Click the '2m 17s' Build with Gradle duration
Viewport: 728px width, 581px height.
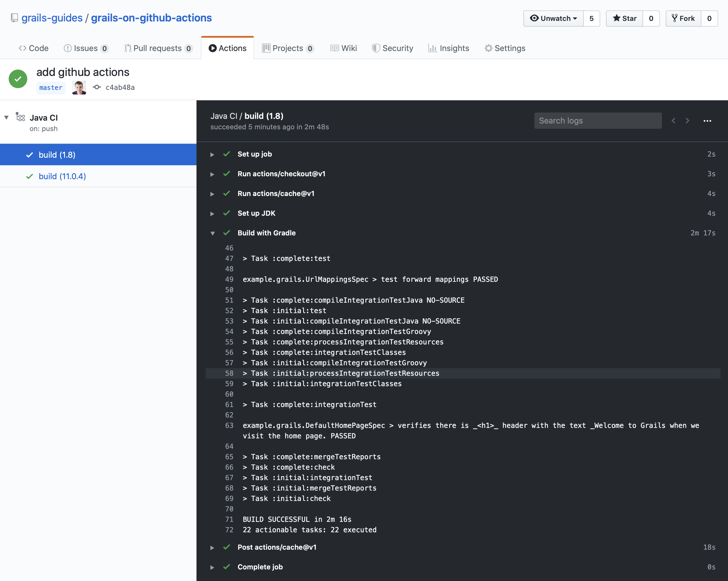(703, 233)
